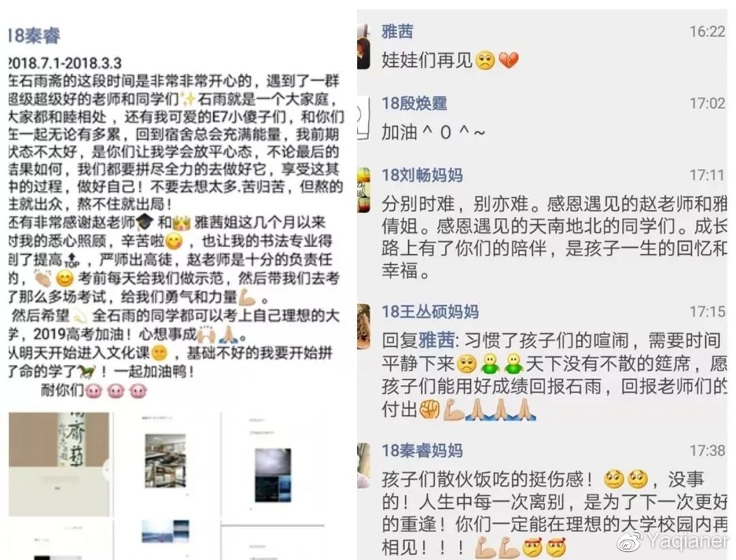Click the 加油 ^ 0 ^ ~ message
This screenshot has width=736, height=560.
tap(433, 133)
